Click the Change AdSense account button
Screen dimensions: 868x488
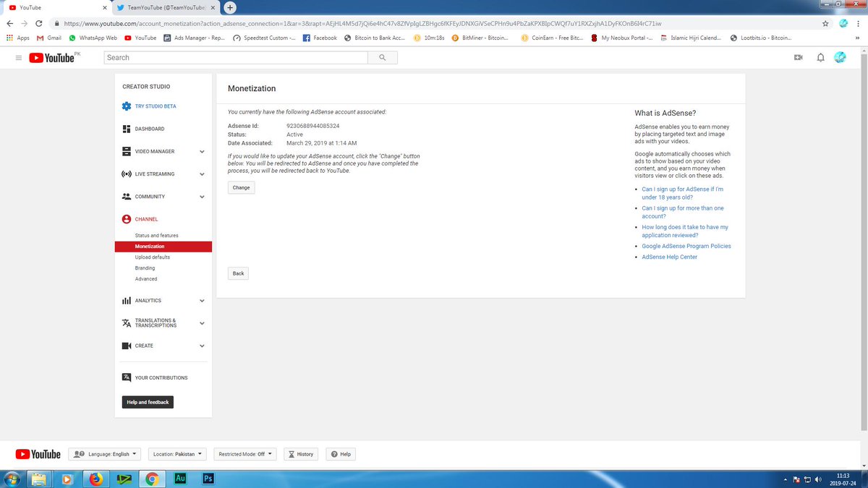point(241,187)
